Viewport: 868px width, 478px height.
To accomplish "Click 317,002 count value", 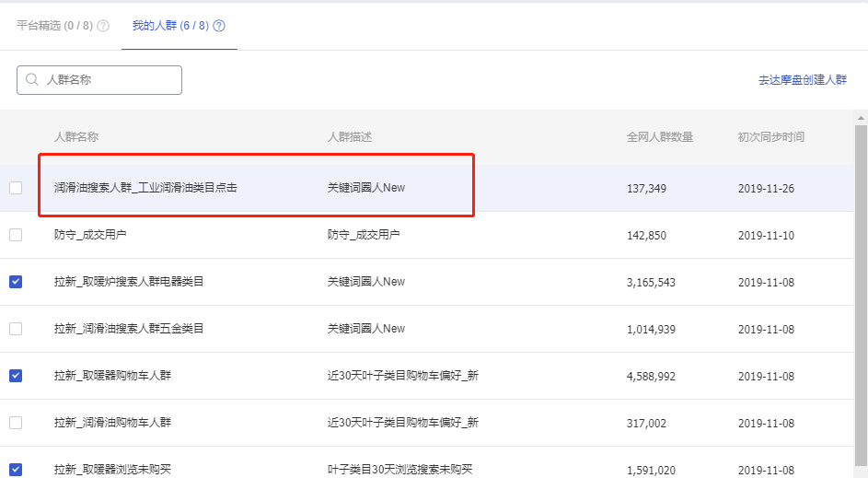I will pyautogui.click(x=646, y=424).
